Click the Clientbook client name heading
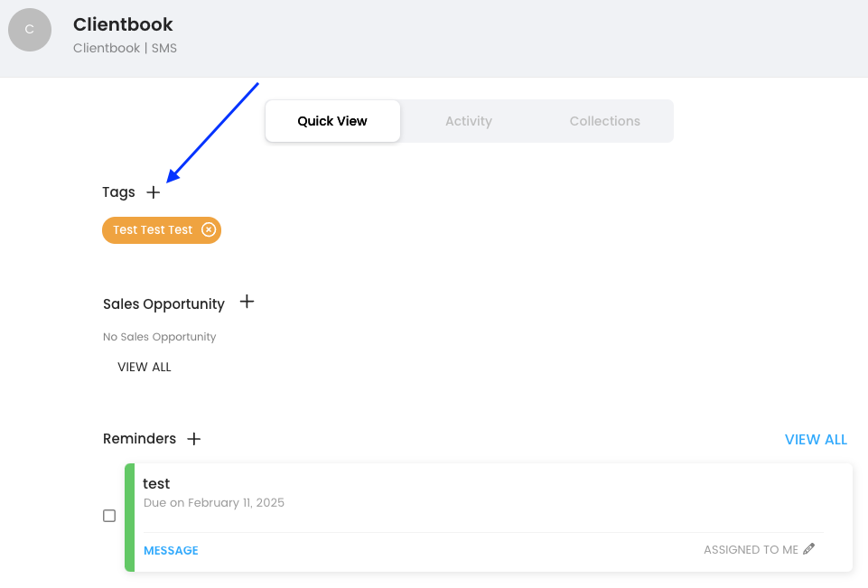This screenshot has width=868, height=588. [x=123, y=24]
